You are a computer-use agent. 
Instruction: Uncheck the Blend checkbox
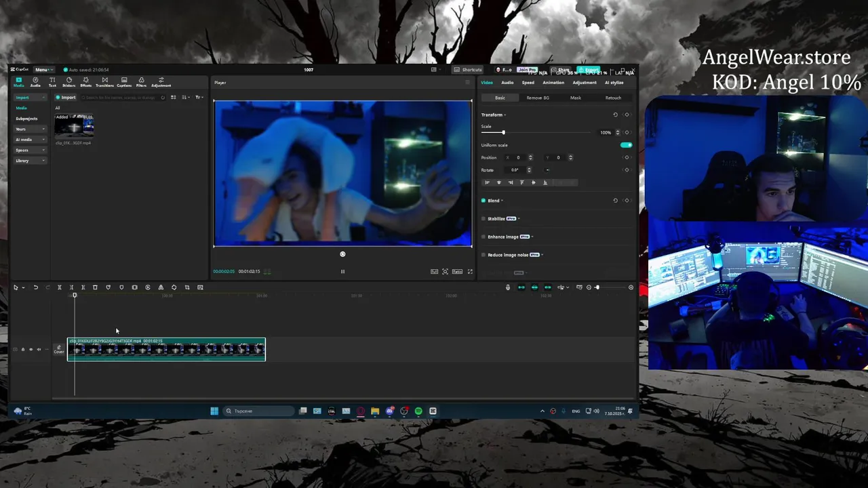coord(484,201)
